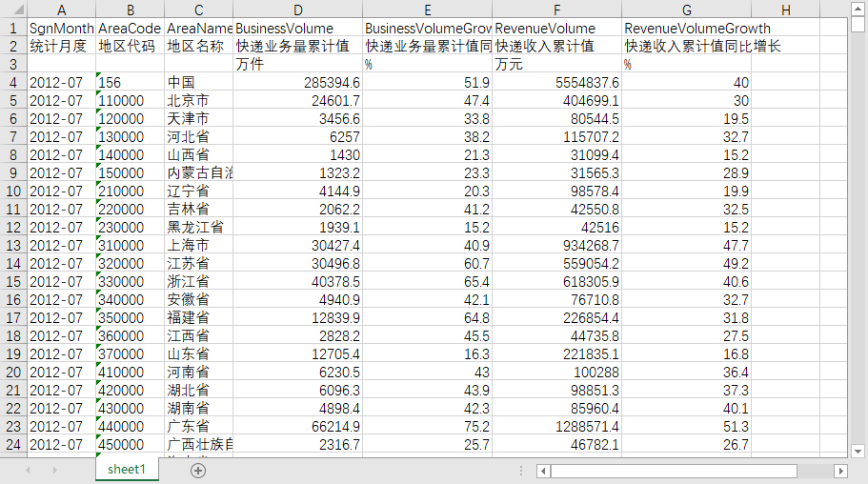Click growth value 51.9
Image resolution: width=868 pixels, height=484 pixels.
coord(428,83)
